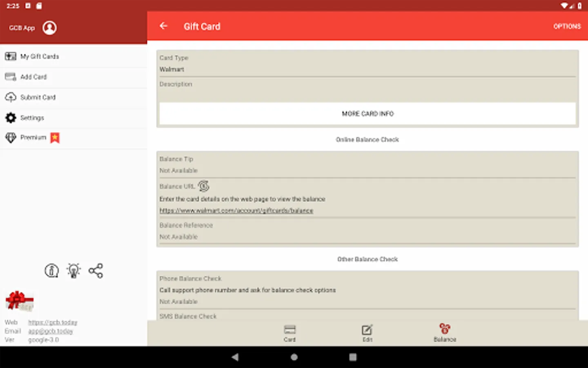Screen dimensions: 588x368
Task: Click the app@gcb.today email link
Action: coord(51,331)
